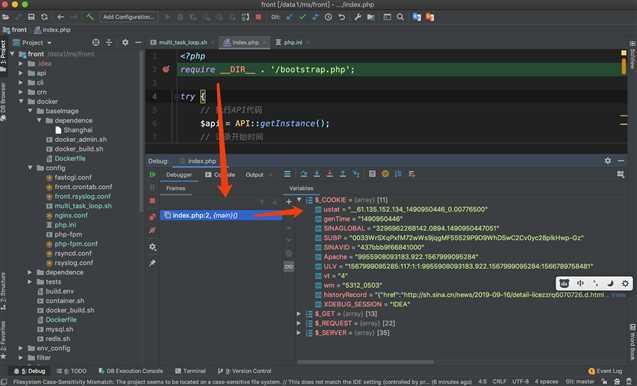Click the horizontal scrollbar of the Variables panel
637x386 pixels.
[366, 362]
